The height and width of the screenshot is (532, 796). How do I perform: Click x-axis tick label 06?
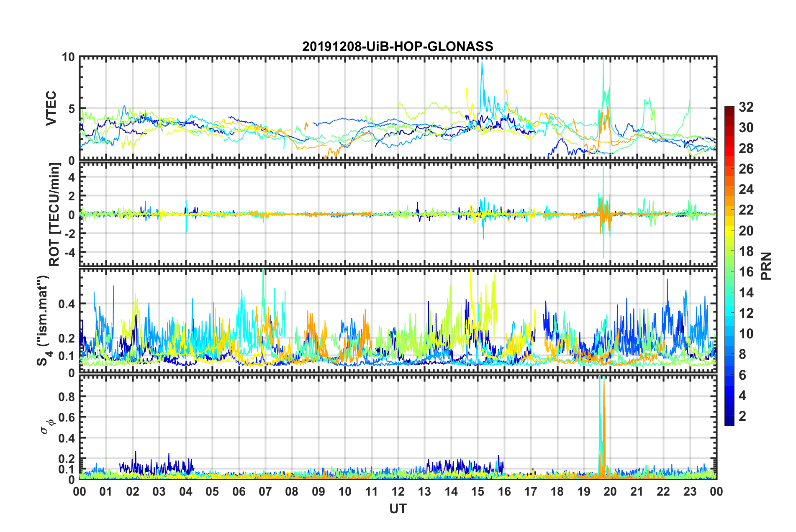tap(239, 491)
